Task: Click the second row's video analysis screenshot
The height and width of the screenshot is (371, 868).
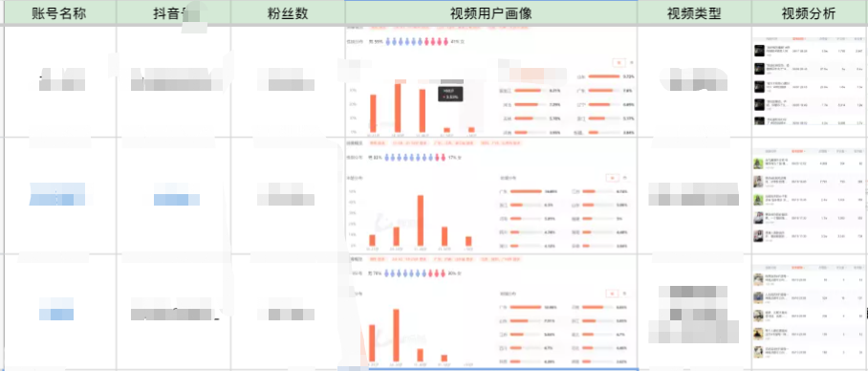Action: [808, 196]
